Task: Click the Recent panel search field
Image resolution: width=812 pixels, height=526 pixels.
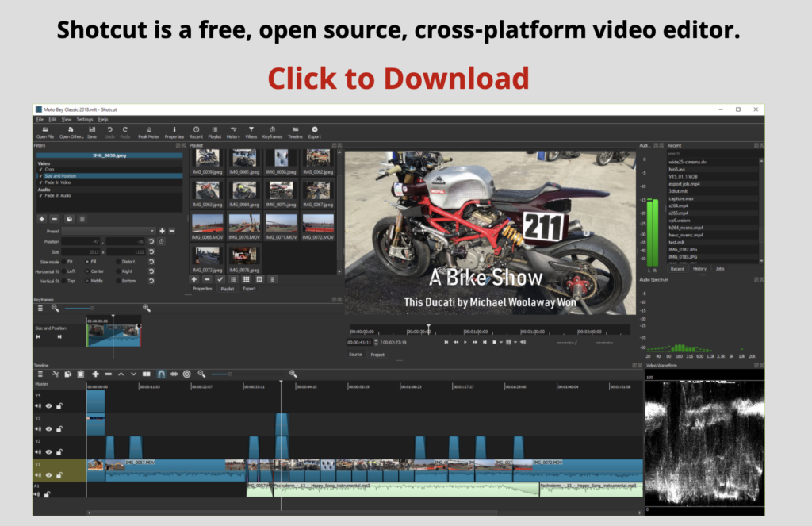Action: (713, 153)
